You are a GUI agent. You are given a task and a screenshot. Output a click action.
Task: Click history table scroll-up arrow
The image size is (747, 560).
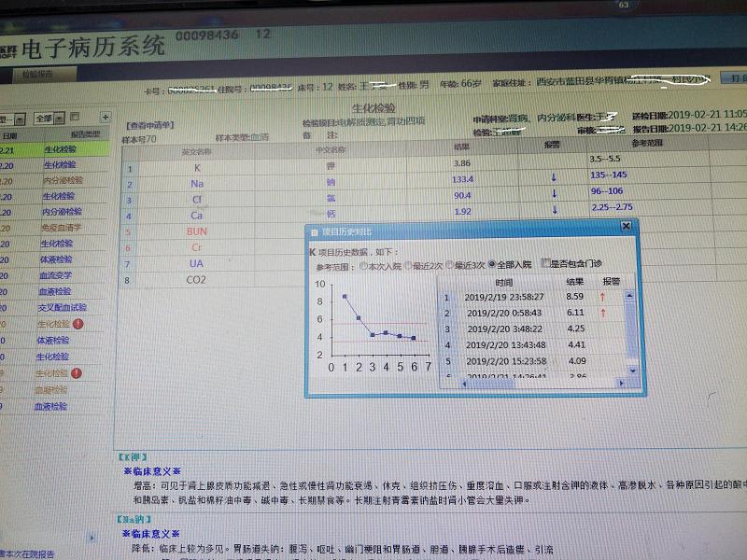[629, 296]
